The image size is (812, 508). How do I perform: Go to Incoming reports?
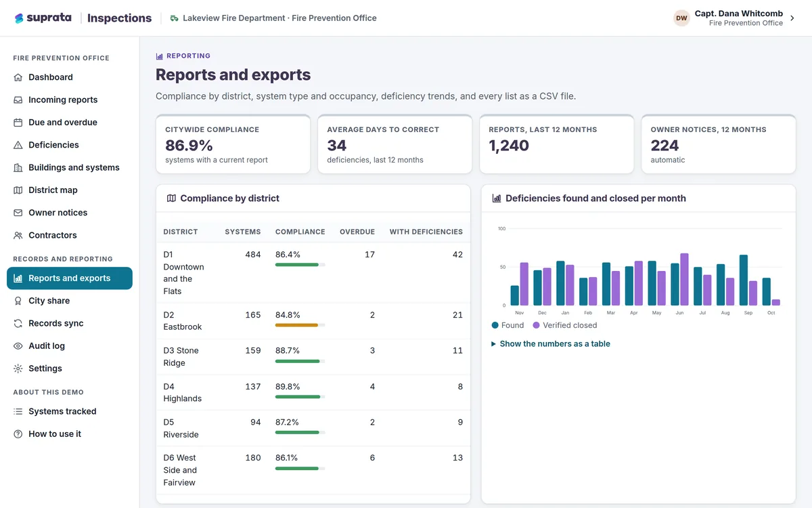pyautogui.click(x=70, y=100)
